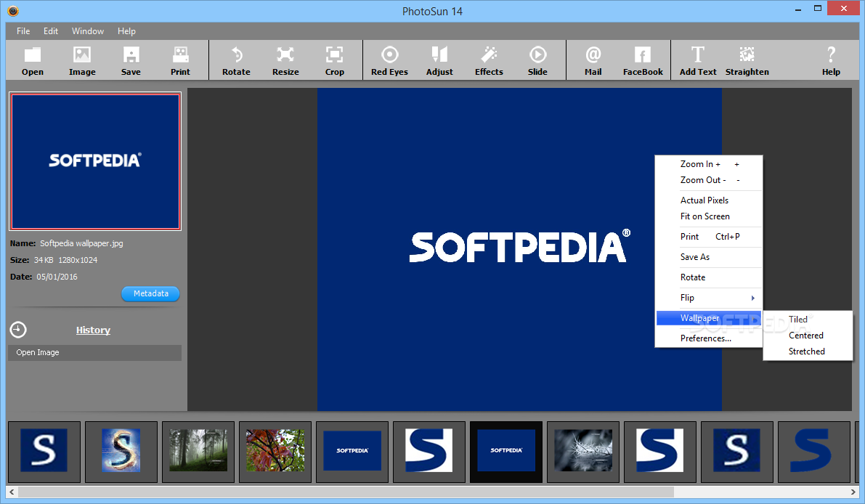Open the Help menu in menu bar
865x504 pixels.
126,31
